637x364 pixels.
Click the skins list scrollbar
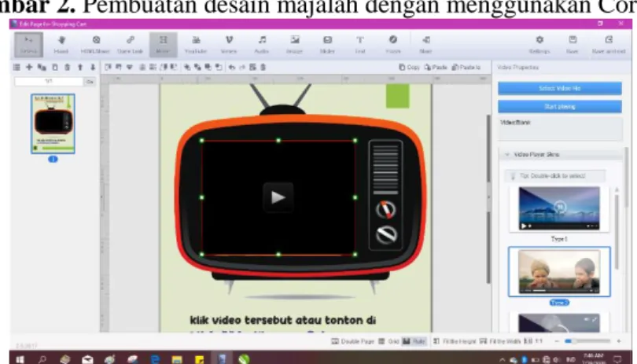[617, 232]
